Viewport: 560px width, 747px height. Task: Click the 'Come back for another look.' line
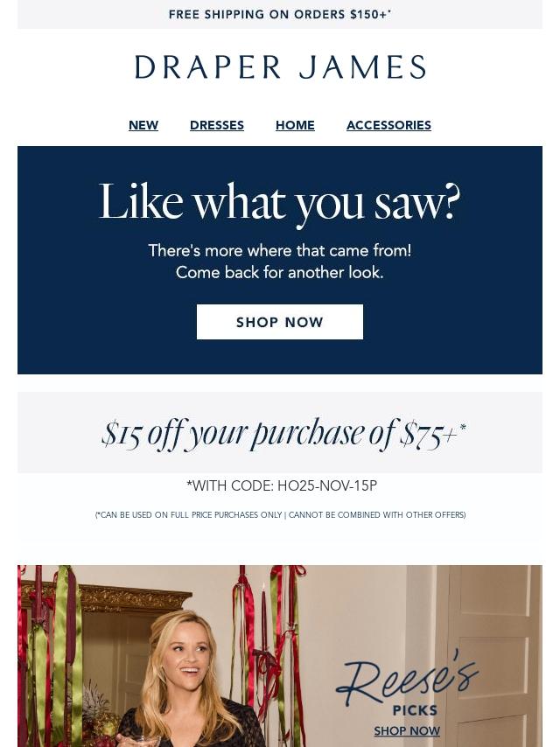[280, 273]
